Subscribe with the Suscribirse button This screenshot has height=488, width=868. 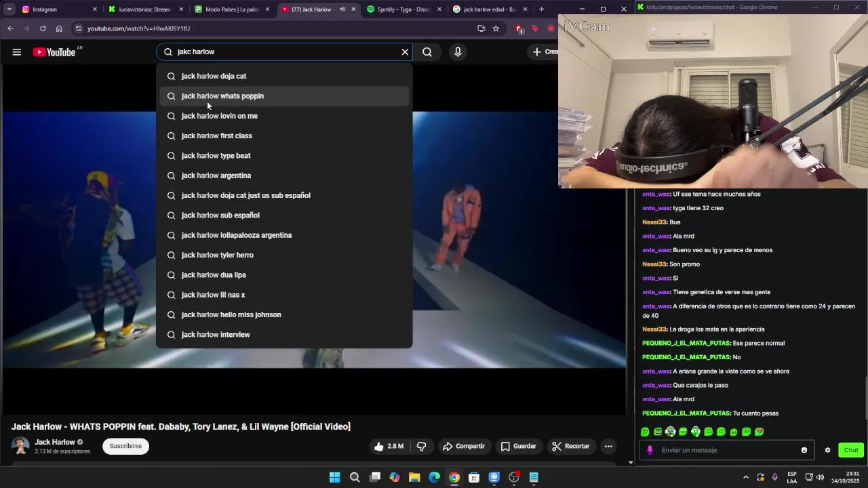125,446
